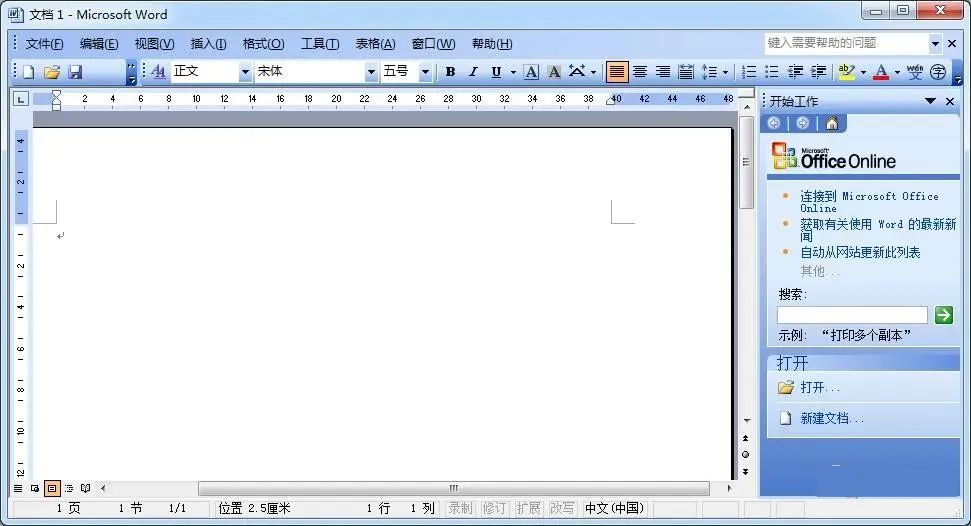Apply yellow highlight color
This screenshot has width=971, height=526.
pos(847,72)
